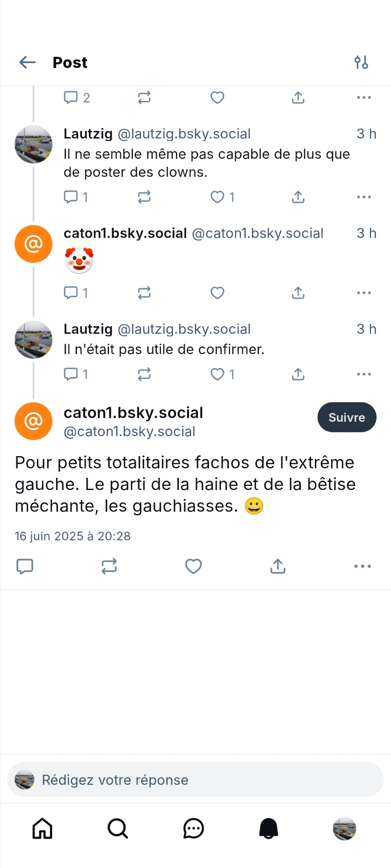The image size is (391, 868).
Task: Open Home tab in bottom navigation
Action: click(43, 829)
